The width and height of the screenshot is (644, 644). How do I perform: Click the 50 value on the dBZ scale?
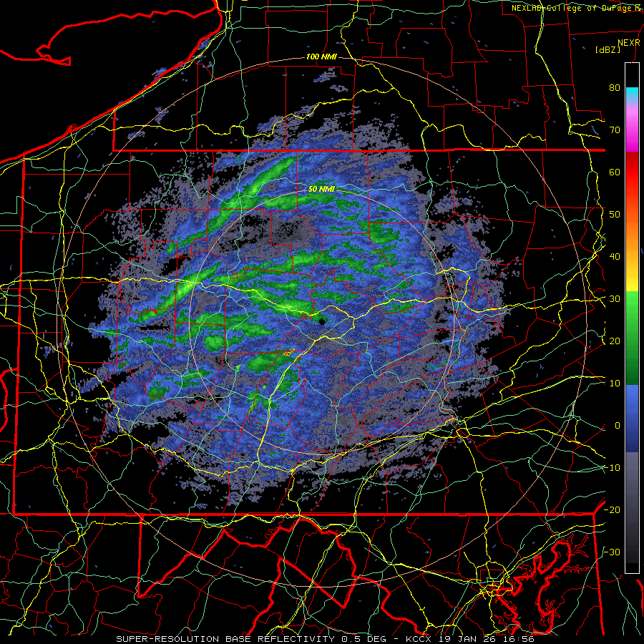click(615, 215)
